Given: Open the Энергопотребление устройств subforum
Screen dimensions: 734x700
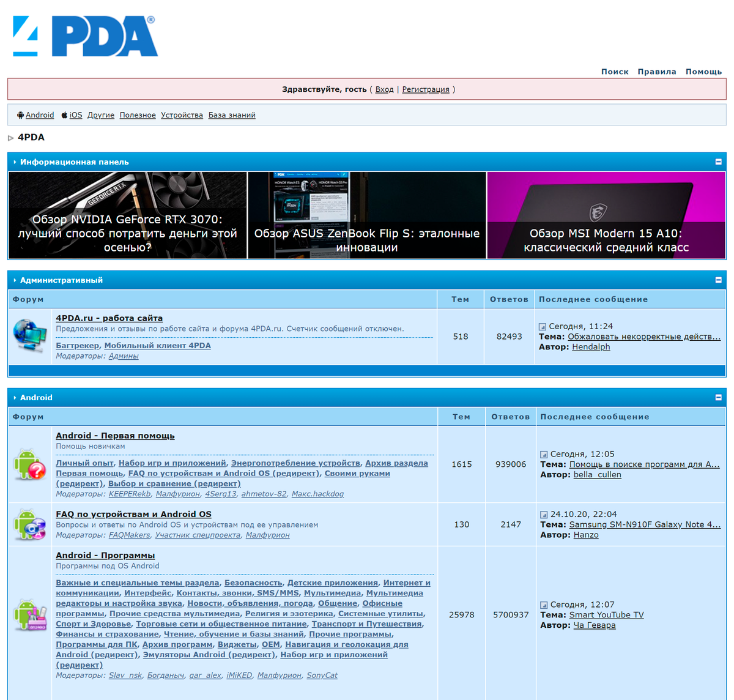Looking at the screenshot, I should [295, 463].
